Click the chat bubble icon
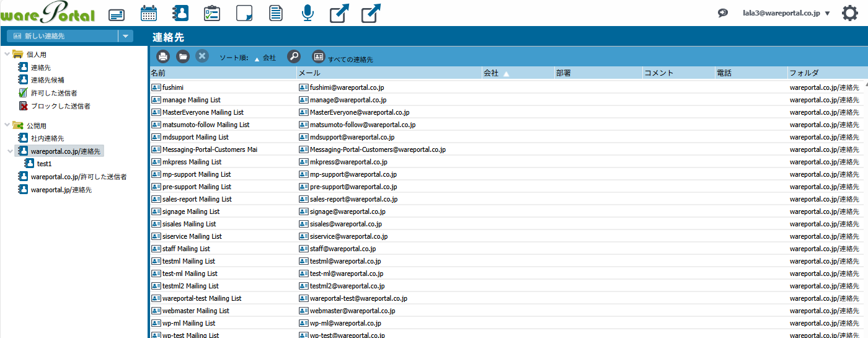This screenshot has height=338, width=868. click(723, 13)
